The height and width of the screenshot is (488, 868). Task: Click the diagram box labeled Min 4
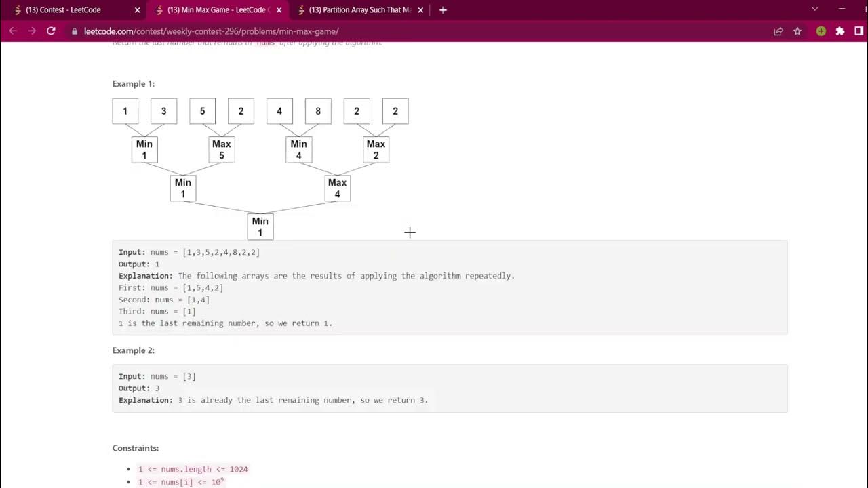tap(299, 150)
